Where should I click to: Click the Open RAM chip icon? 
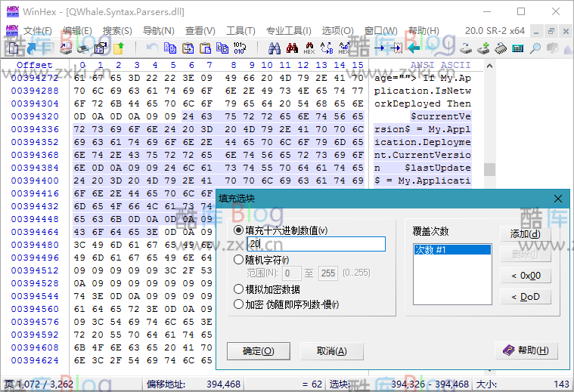pos(501,48)
